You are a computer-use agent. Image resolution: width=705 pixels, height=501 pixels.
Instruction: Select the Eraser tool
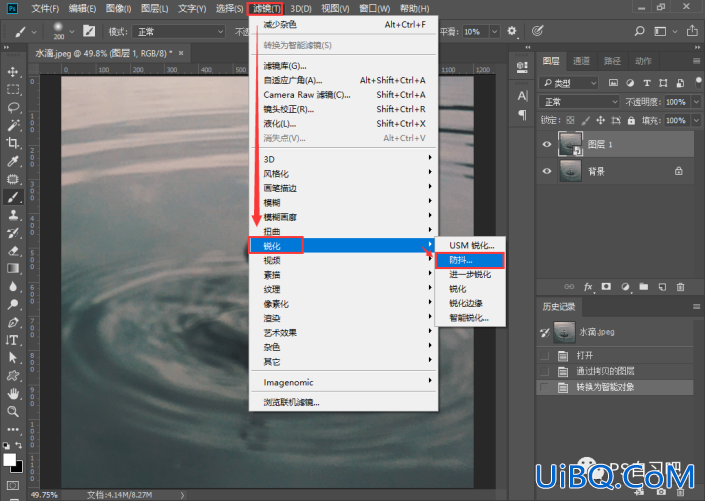[x=13, y=250]
